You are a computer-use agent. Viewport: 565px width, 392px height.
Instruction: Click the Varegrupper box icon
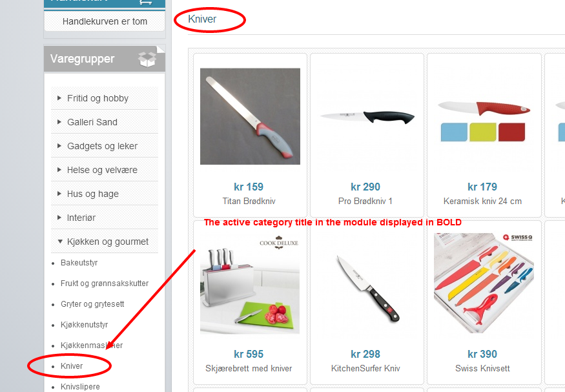(x=147, y=59)
